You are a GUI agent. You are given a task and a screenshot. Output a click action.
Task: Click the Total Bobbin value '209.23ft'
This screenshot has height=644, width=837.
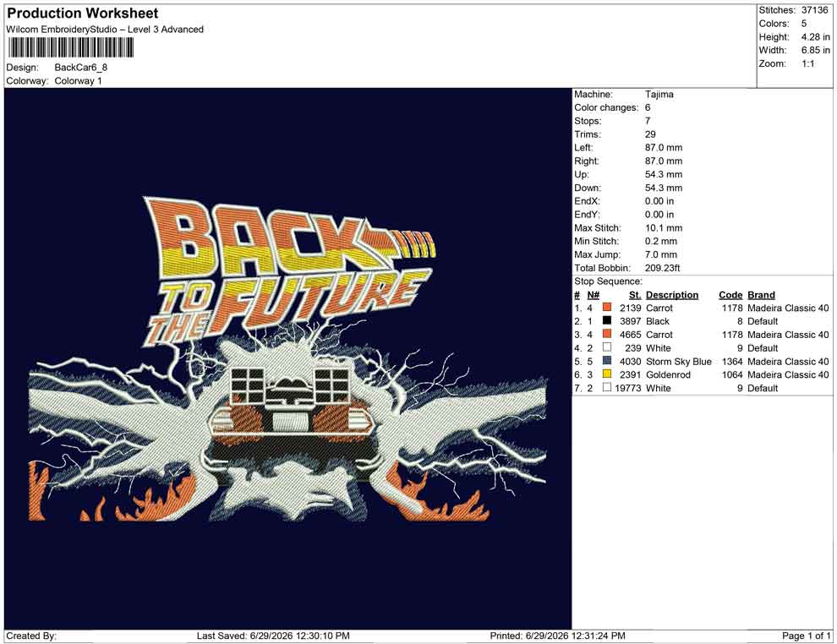tap(663, 268)
